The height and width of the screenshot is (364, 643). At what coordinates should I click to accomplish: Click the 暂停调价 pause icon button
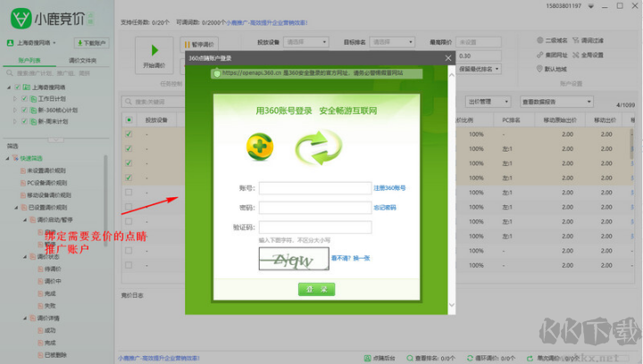[x=203, y=44]
